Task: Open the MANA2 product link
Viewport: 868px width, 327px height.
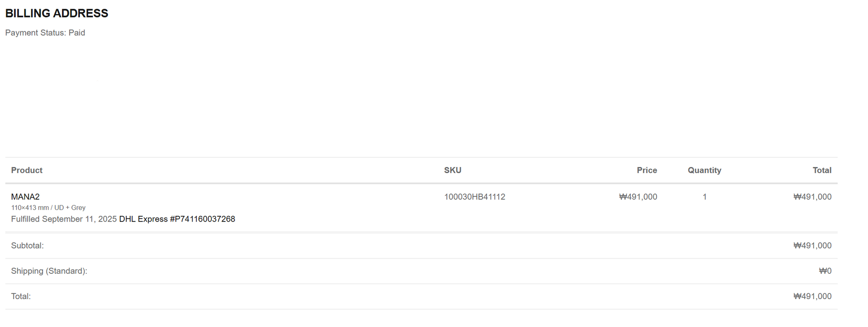Action: [25, 197]
